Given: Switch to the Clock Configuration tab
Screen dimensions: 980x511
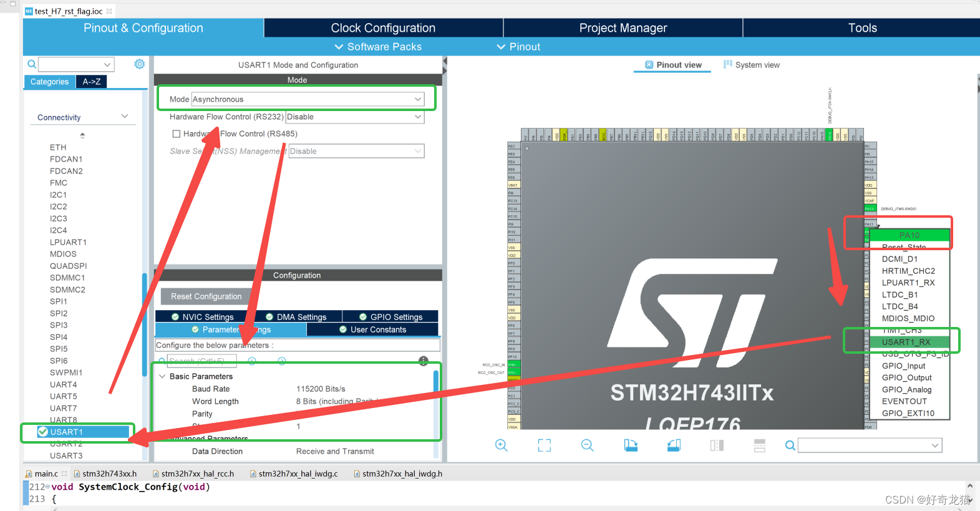Looking at the screenshot, I should tap(383, 28).
